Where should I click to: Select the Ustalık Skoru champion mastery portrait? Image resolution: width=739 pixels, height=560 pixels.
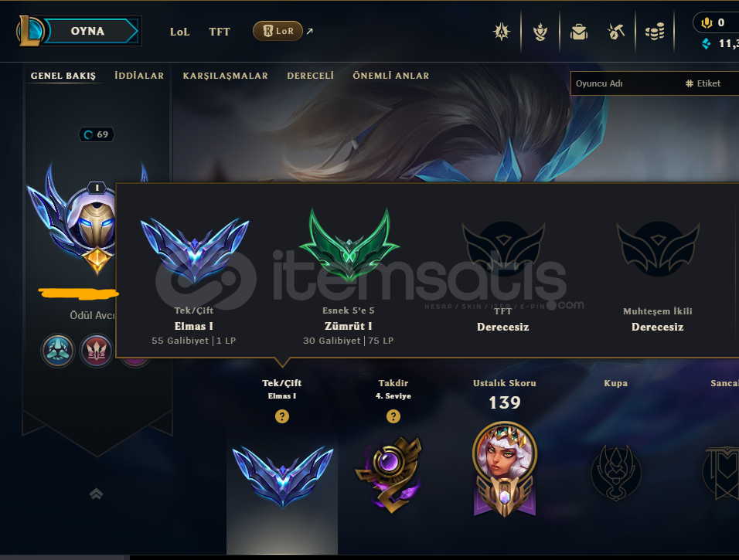(505, 469)
